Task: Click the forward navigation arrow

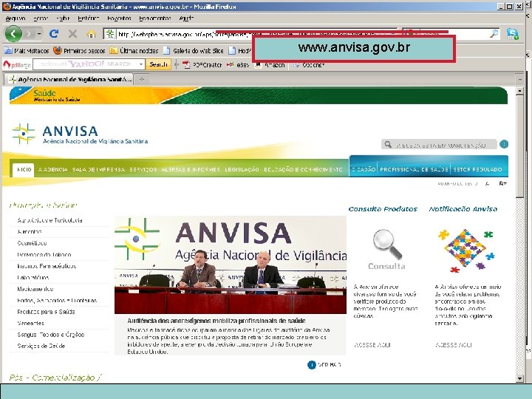Action: [x=30, y=34]
